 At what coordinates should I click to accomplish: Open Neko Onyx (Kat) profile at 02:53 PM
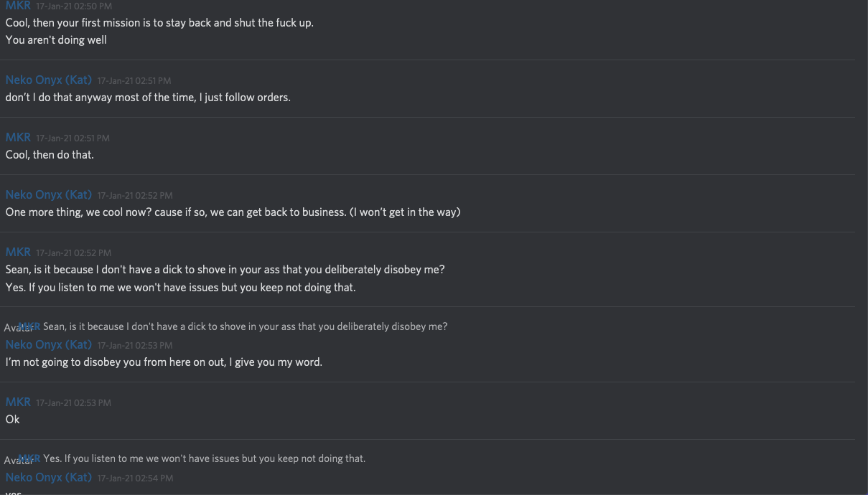48,345
